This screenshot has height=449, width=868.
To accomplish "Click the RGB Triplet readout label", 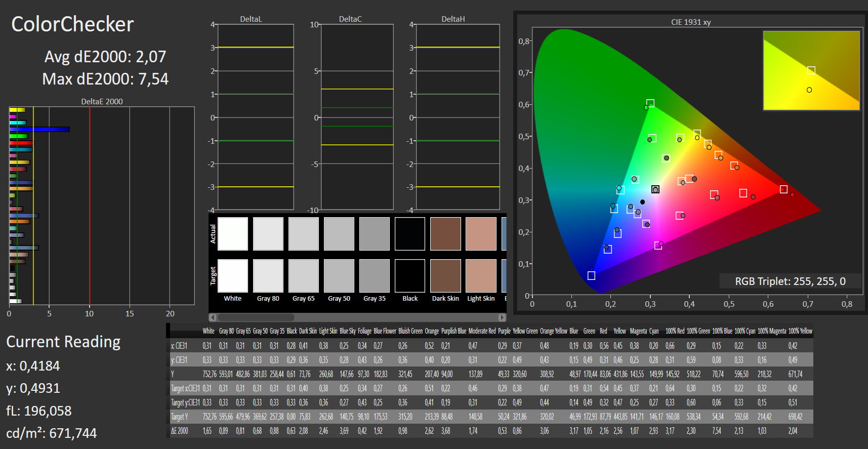I will click(790, 281).
